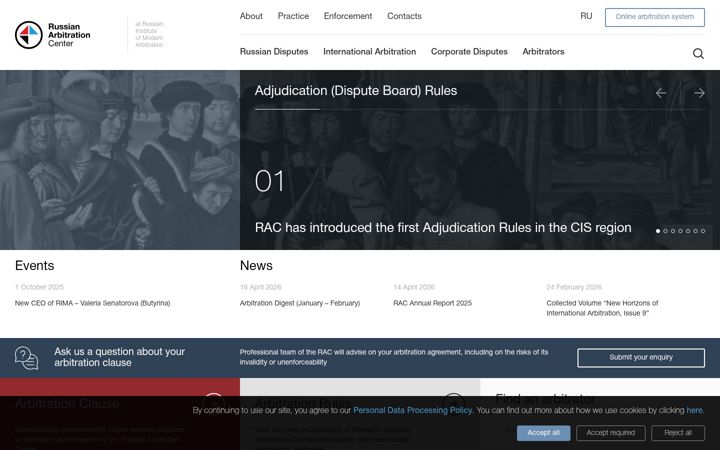The width and height of the screenshot is (720, 450).
Task: Click 'Ask us a question' heading
Action: (119, 357)
